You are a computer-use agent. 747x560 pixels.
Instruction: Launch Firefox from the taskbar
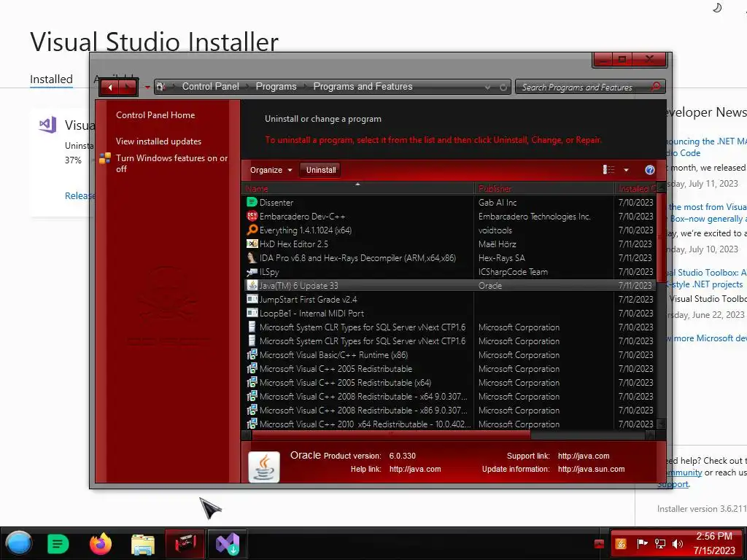(101, 544)
